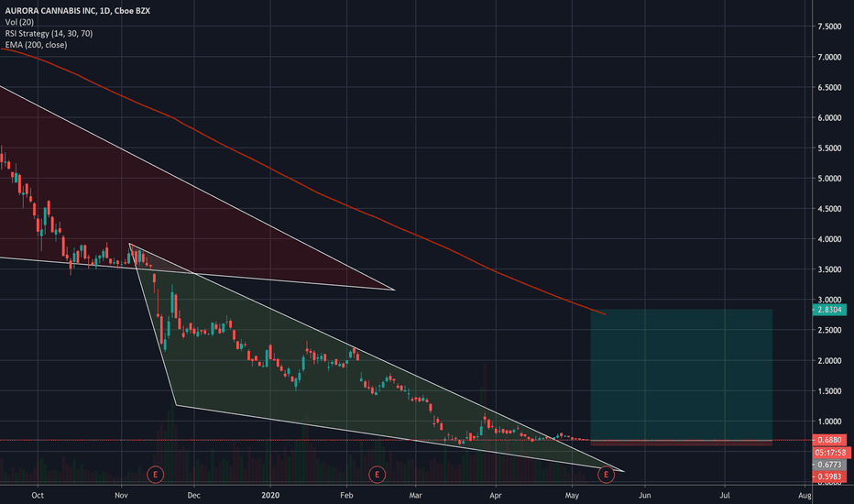Click the 05:17:58 countdown label
The height and width of the screenshot is (504, 854).
click(831, 453)
